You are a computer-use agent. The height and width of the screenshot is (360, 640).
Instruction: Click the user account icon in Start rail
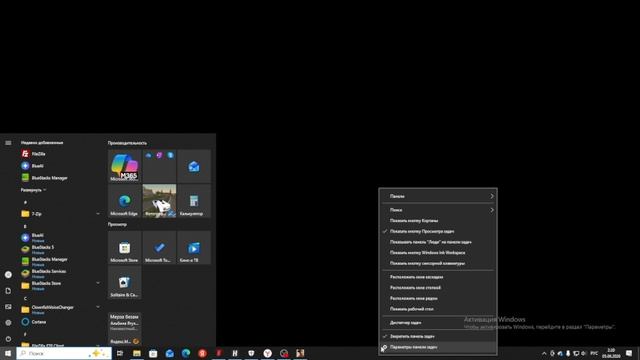tap(8, 275)
